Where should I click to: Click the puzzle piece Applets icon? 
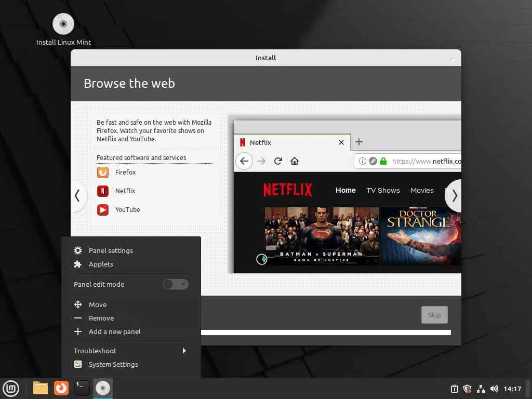[x=78, y=264]
